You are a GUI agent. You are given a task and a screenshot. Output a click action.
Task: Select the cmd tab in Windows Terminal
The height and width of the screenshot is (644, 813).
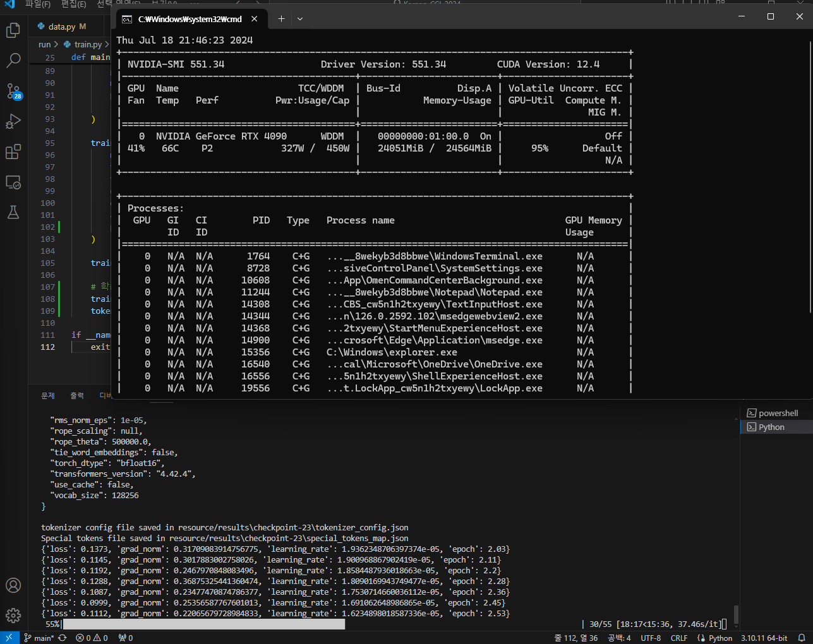pos(190,19)
